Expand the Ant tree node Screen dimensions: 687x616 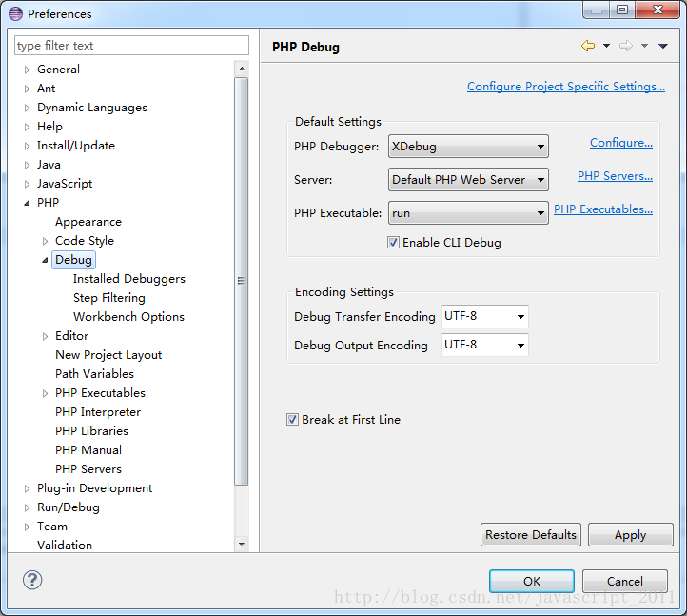tap(28, 89)
